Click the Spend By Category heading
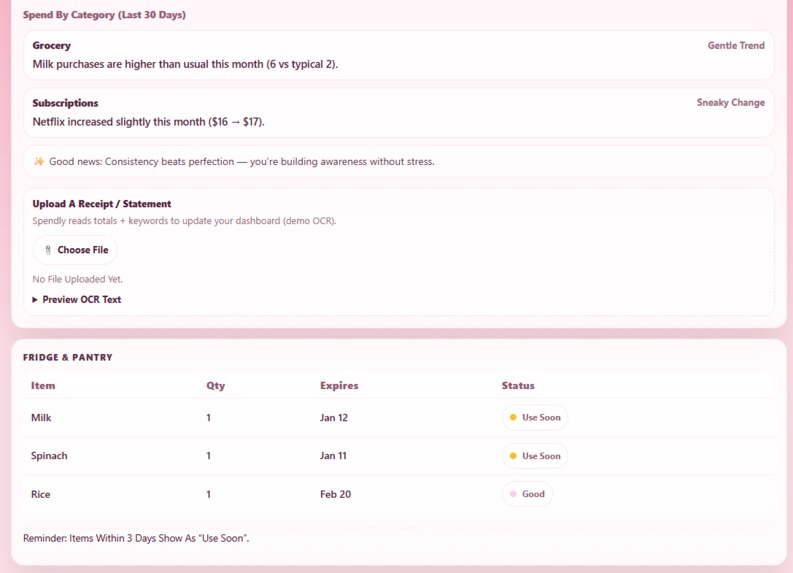Viewport: 793px width, 573px height. [x=104, y=15]
